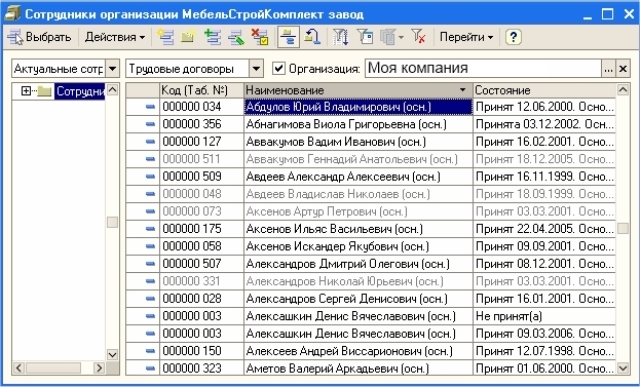Screen dimensions: 640x387
Task: Click the Mark for deletion icon
Action: (260, 37)
